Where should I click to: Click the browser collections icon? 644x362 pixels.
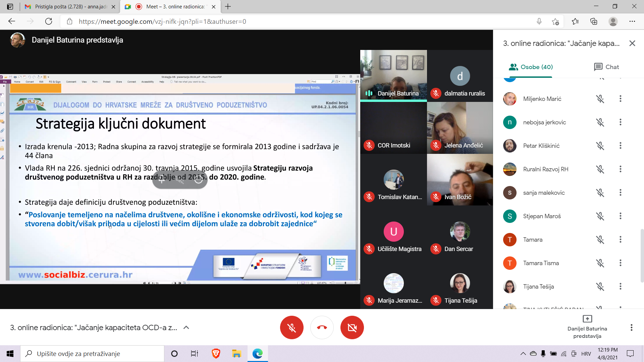pos(594,21)
